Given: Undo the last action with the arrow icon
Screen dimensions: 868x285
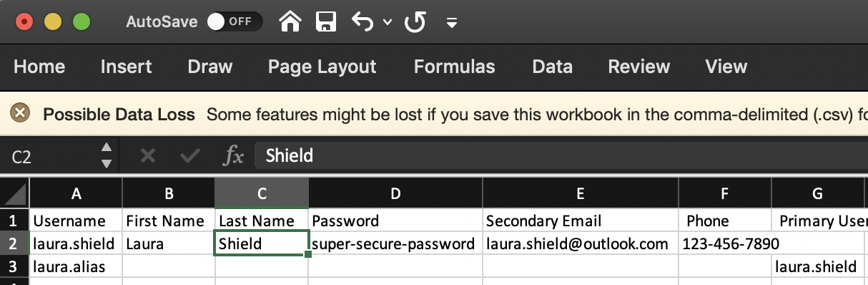Looking at the screenshot, I should click(x=363, y=21).
